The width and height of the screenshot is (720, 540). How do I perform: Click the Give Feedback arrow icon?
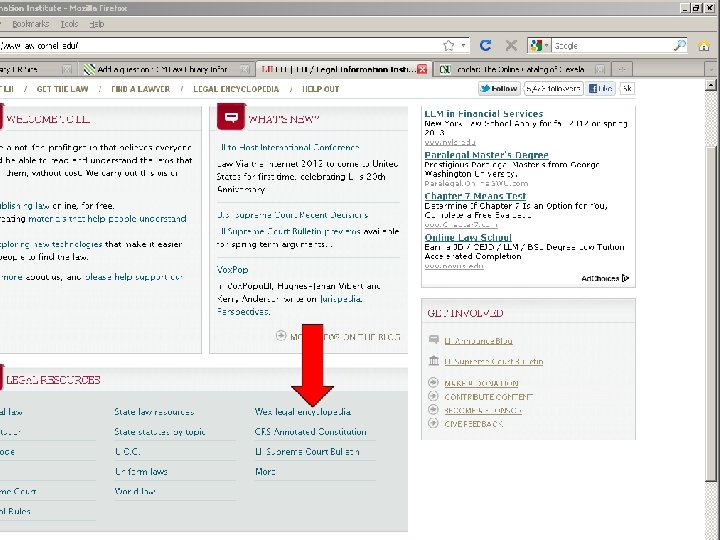(433, 423)
